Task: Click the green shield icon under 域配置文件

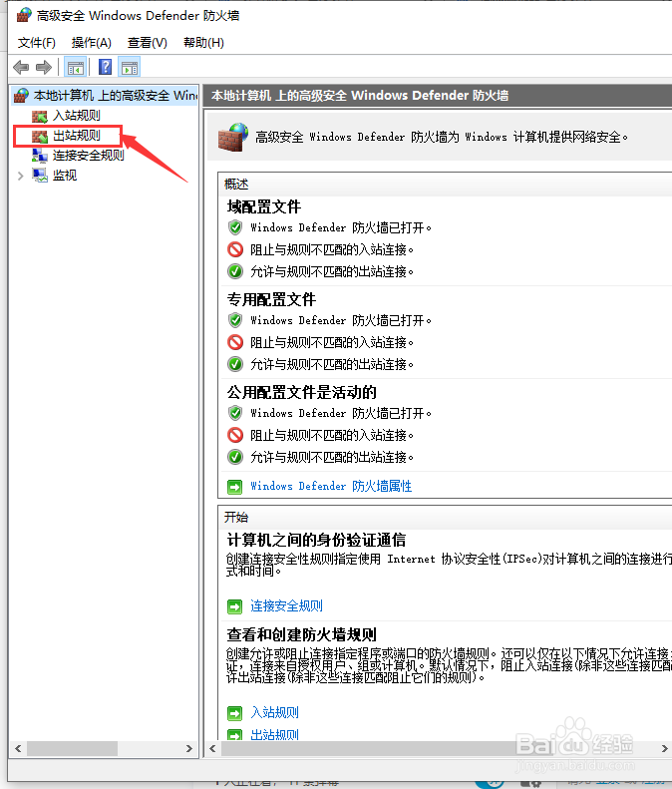Action: 235,227
